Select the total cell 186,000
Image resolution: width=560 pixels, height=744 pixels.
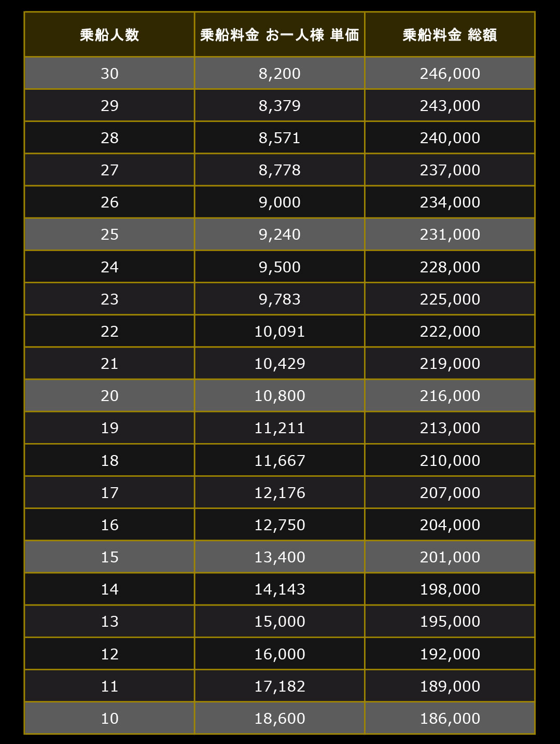450,718
